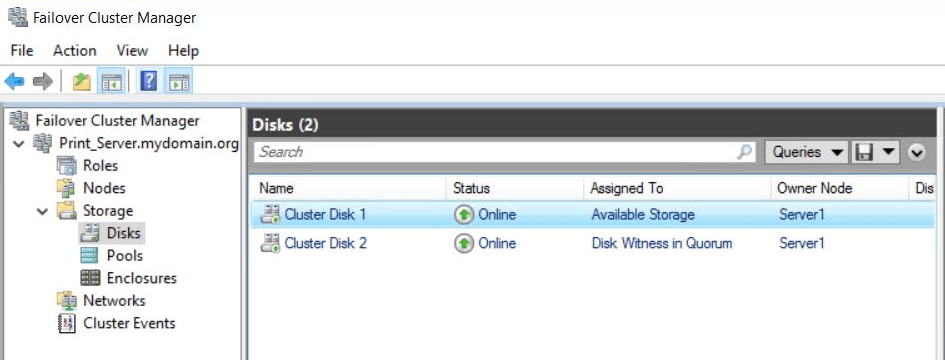Click the Back arrow toolbar icon
The width and height of the screenshot is (945, 360).
pyautogui.click(x=14, y=81)
